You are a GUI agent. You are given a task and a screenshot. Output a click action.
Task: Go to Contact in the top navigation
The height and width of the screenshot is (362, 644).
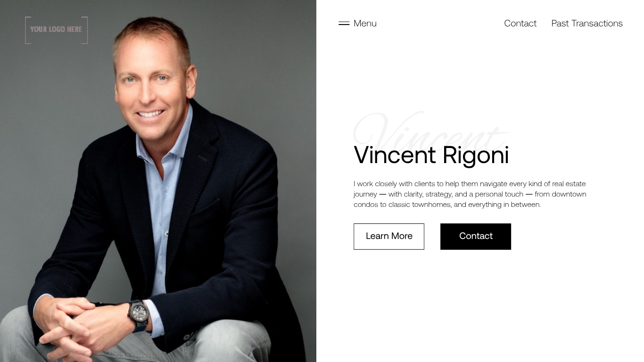pyautogui.click(x=520, y=23)
